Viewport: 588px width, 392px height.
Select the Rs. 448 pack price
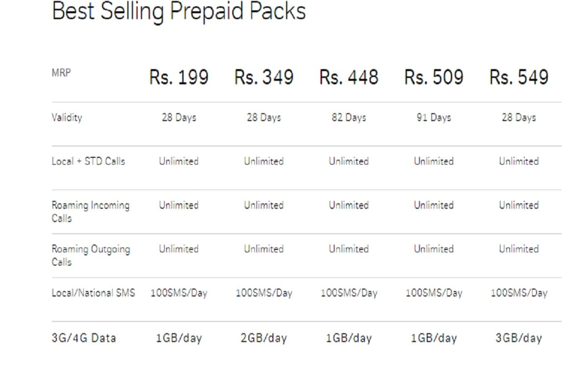coord(349,77)
